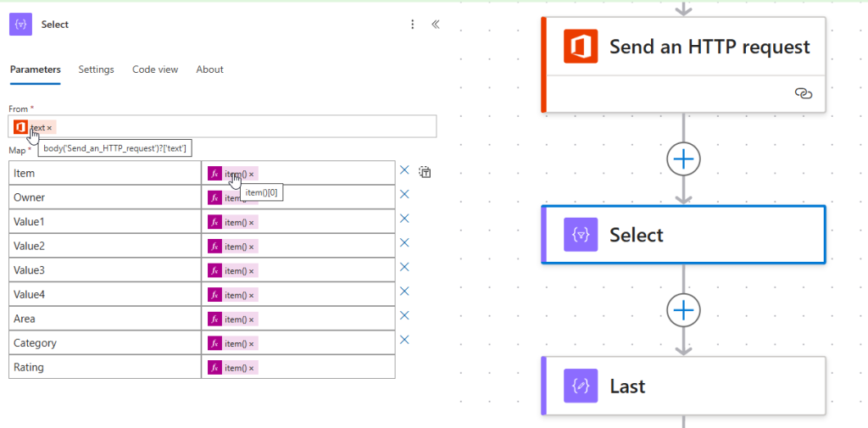Image resolution: width=868 pixels, height=428 pixels.
Task: Switch to the Parameters tab
Action: (x=36, y=69)
